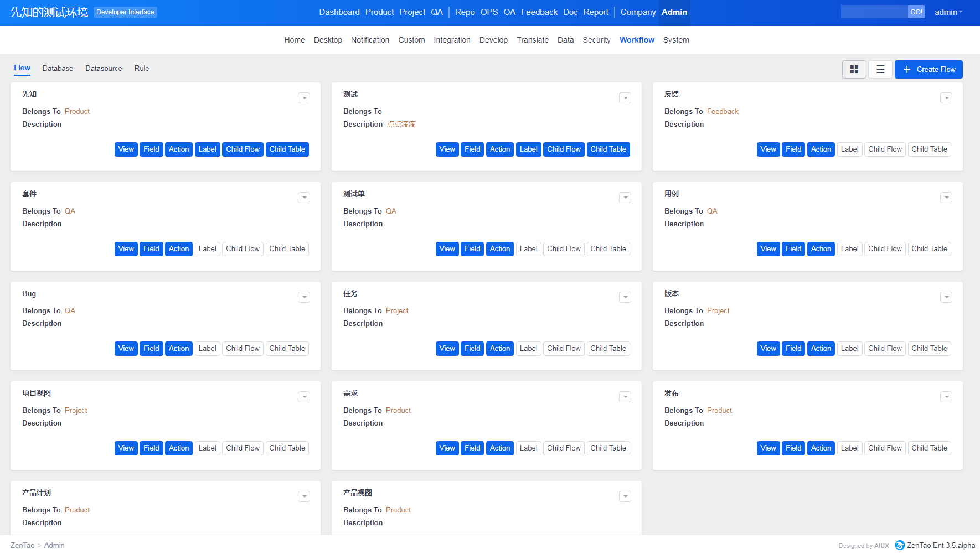Open View for the Bug flow
This screenshot has height=554, width=980.
[x=126, y=349]
